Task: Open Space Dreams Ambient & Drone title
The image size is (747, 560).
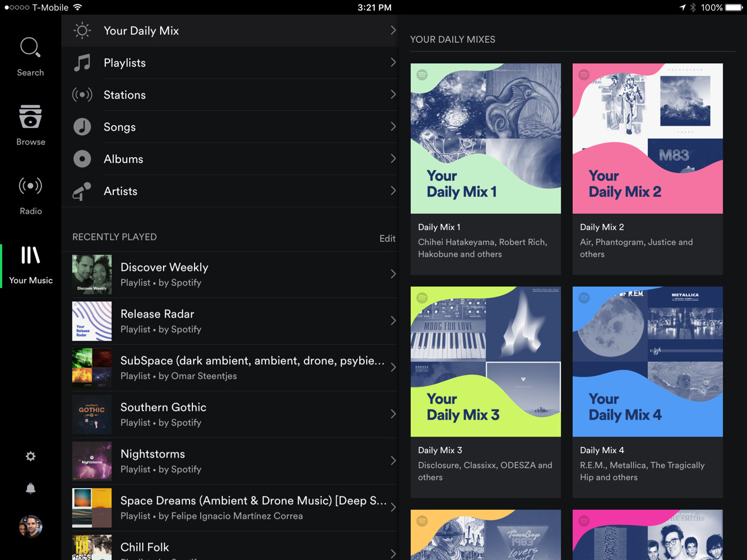Action: [254, 501]
